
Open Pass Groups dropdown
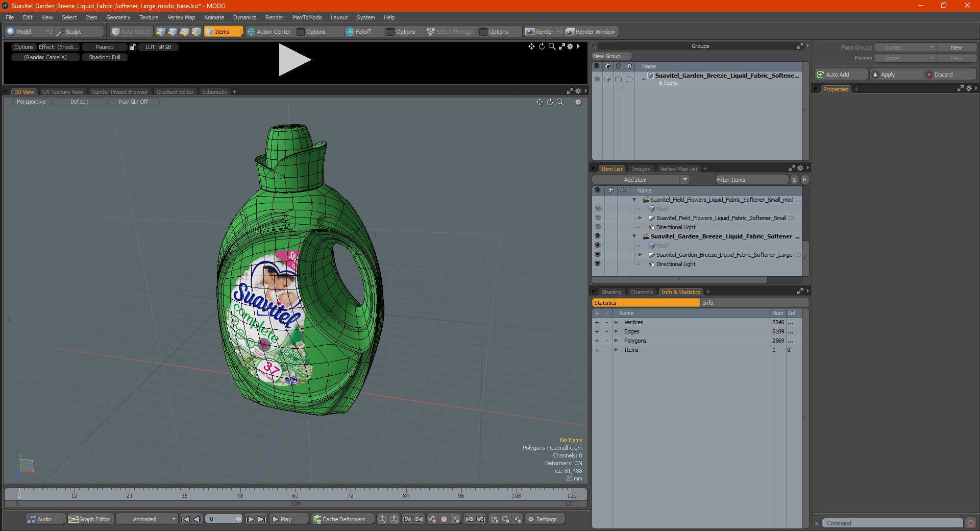(905, 47)
